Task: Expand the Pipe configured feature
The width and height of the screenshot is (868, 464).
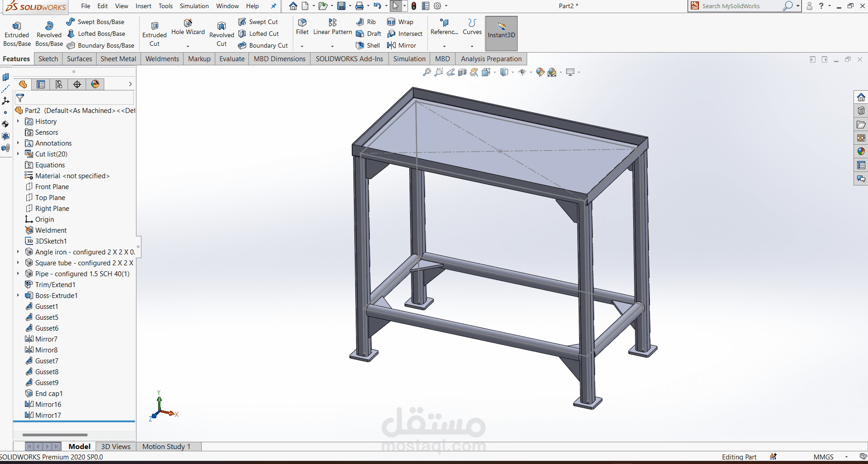Action: point(18,274)
